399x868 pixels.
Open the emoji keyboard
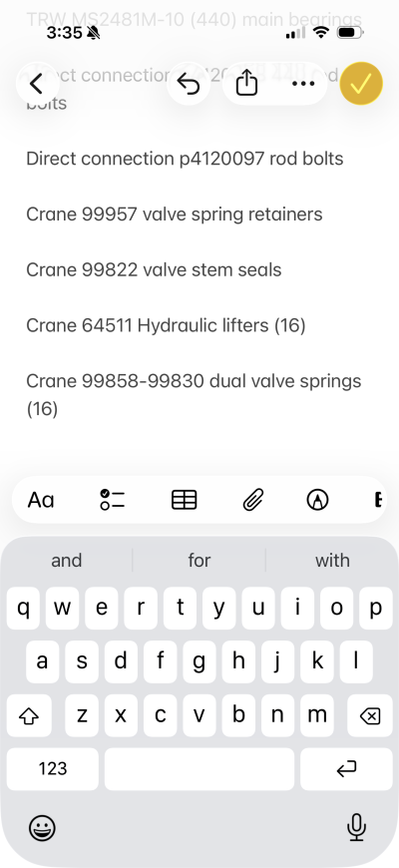[x=42, y=828]
